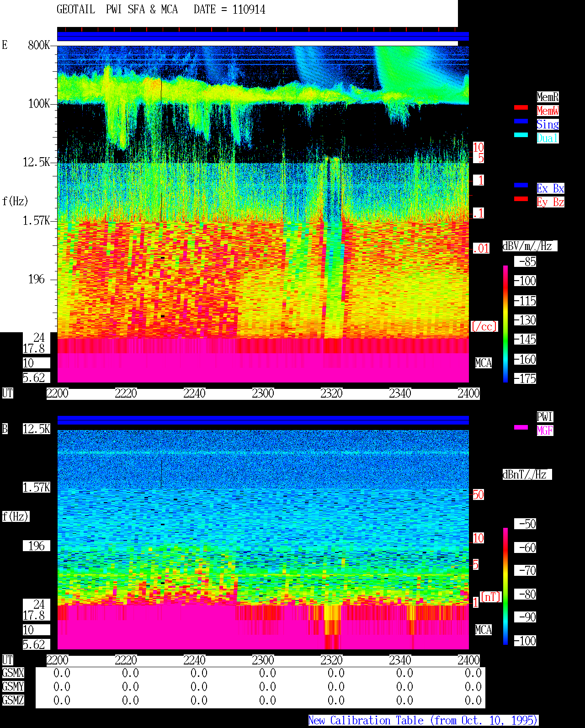Click the GSMX row label
This screenshot has height=728, width=585.
(13, 673)
